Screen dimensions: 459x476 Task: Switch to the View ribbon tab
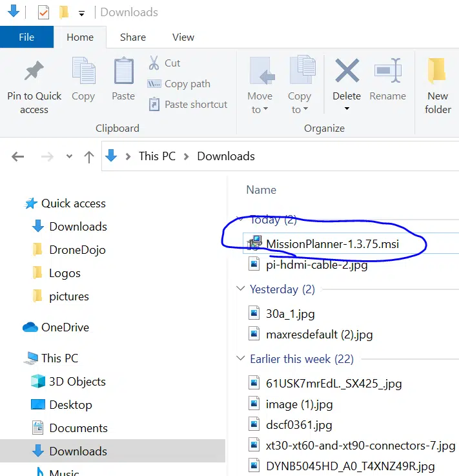[x=183, y=37]
